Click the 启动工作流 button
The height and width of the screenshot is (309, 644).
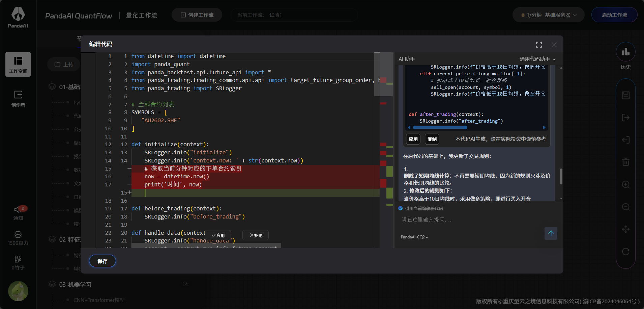point(614,15)
